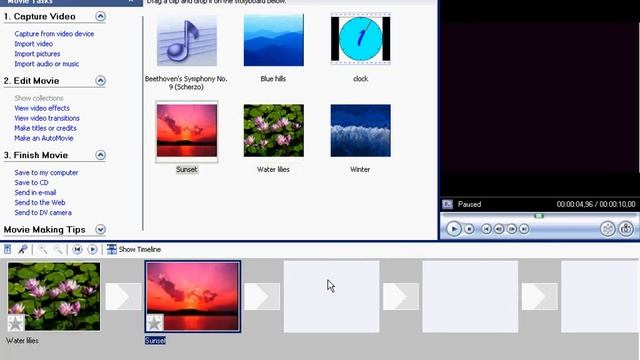Click the 1. Capture Video heading

[x=40, y=16]
